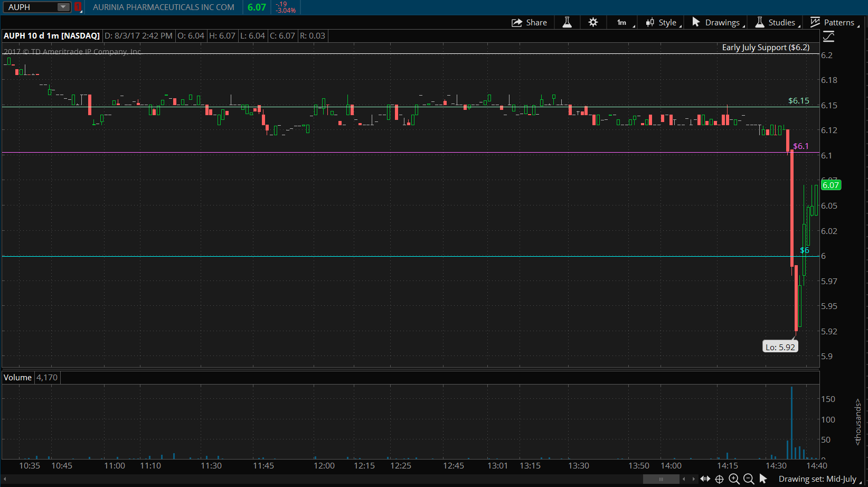Image resolution: width=868 pixels, height=487 pixels.
Task: Open the 1m timeframe selector
Action: click(622, 22)
